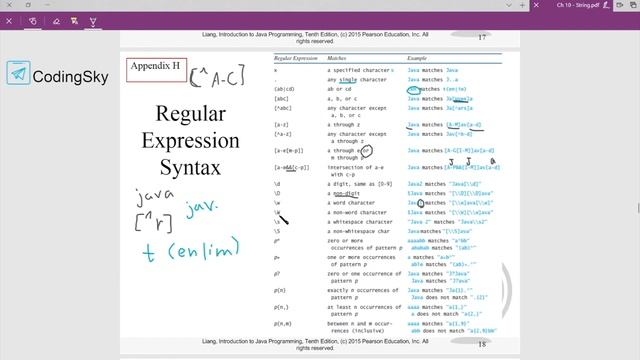Click 'a non-digit' description
Image resolution: width=640 pixels, height=360 pixels.
343,193
